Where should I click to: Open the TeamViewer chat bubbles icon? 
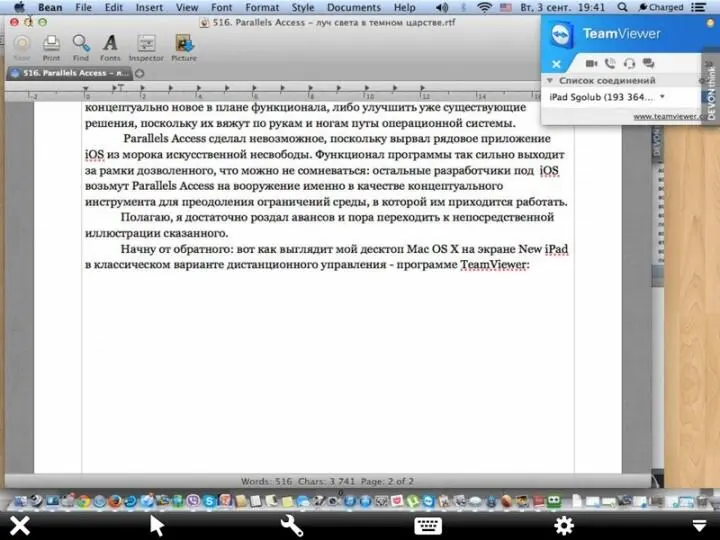coord(648,63)
